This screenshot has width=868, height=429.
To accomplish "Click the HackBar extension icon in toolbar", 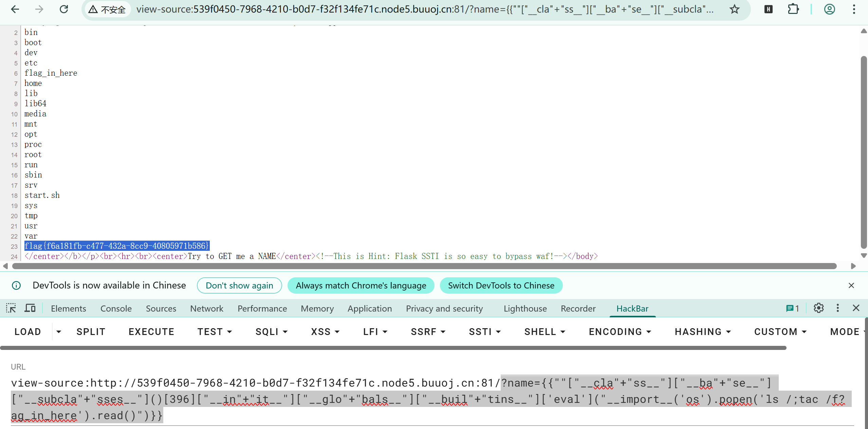I will 769,9.
